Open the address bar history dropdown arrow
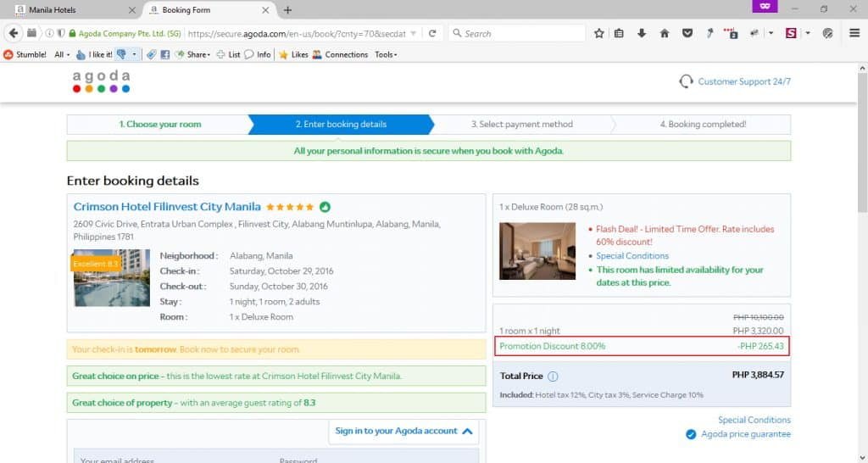The height and width of the screenshot is (463, 868). tap(413, 33)
